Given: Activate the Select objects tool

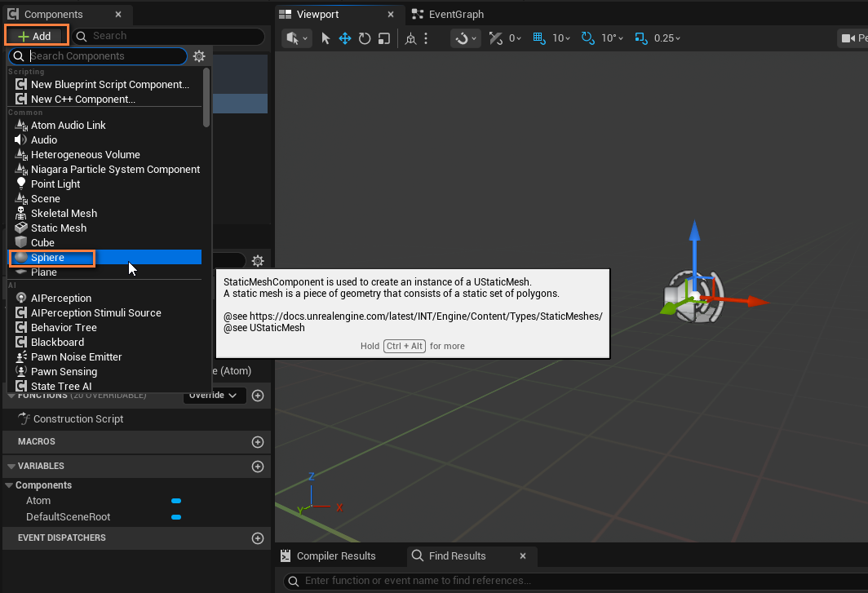Looking at the screenshot, I should [325, 38].
